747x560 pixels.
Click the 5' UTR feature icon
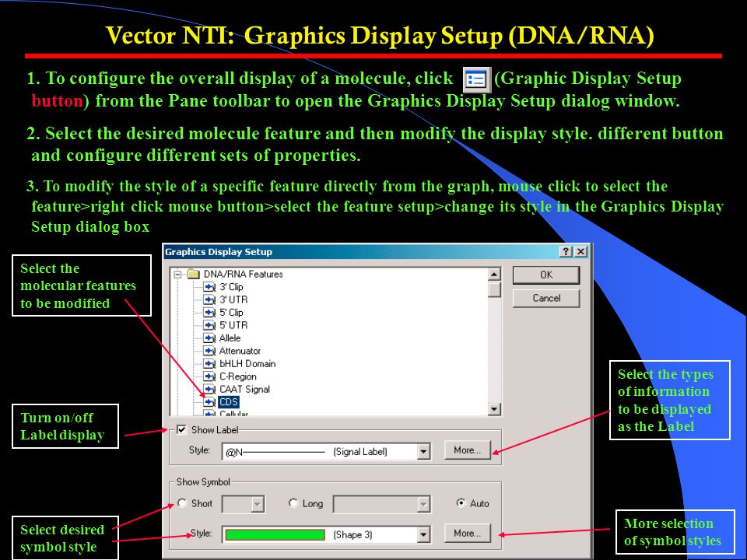tap(209, 325)
